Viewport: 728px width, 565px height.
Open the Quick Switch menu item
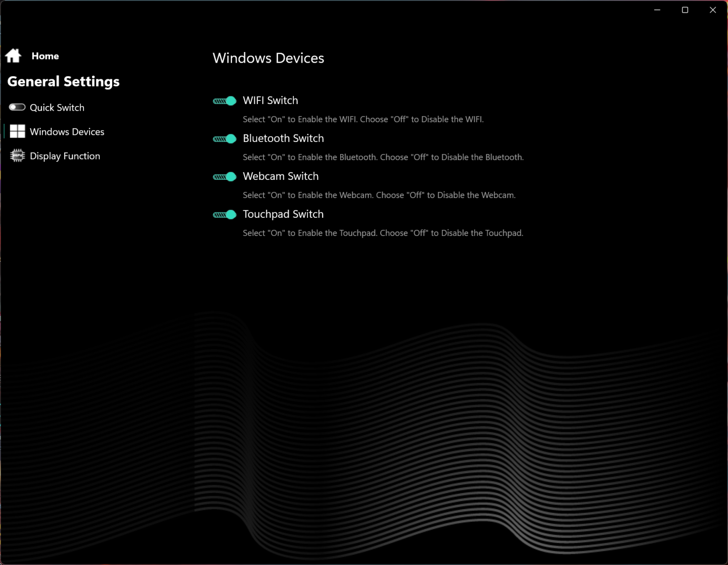(57, 108)
